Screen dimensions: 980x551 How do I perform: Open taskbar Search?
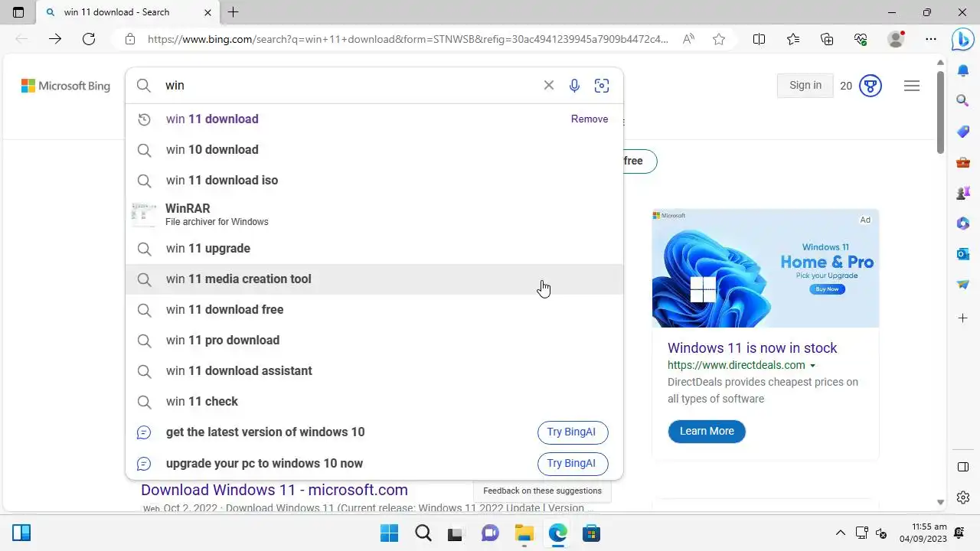pyautogui.click(x=423, y=533)
